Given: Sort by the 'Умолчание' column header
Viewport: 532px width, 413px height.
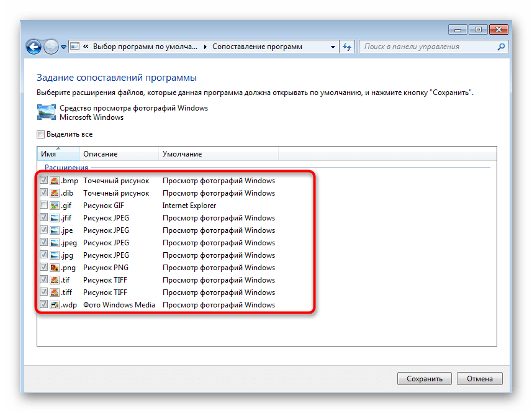Looking at the screenshot, I should click(219, 154).
